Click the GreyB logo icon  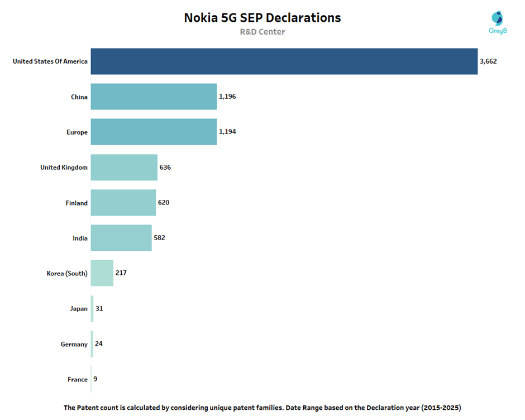point(497,18)
